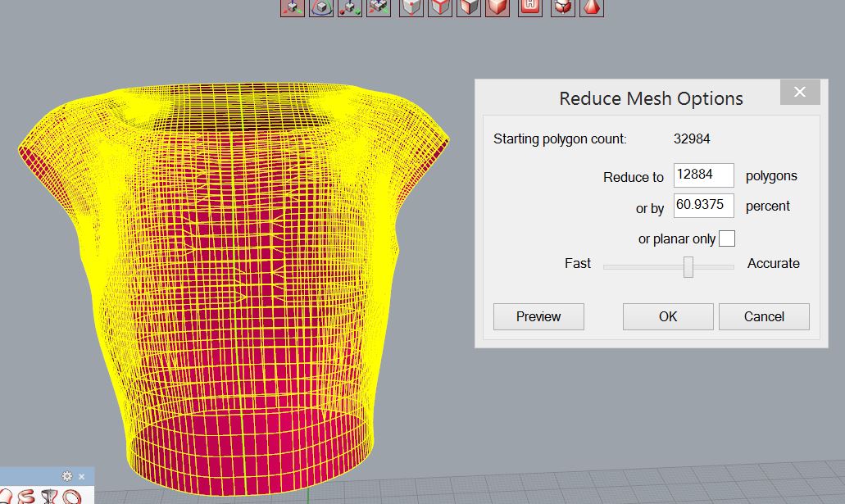The height and width of the screenshot is (504, 845).
Task: Click the yellow wireframe mesh vase in the viewport
Action: (x=233, y=288)
